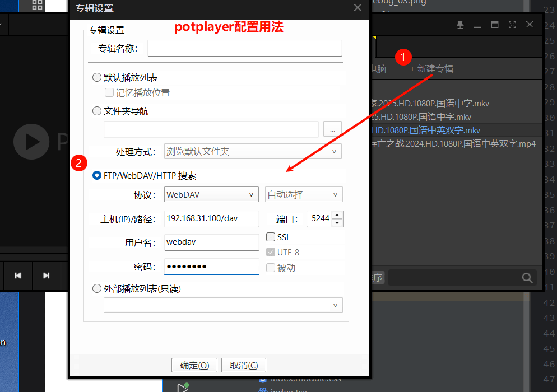This screenshot has height=392, width=557.
Task: Skip to the previous track
Action: point(18,276)
